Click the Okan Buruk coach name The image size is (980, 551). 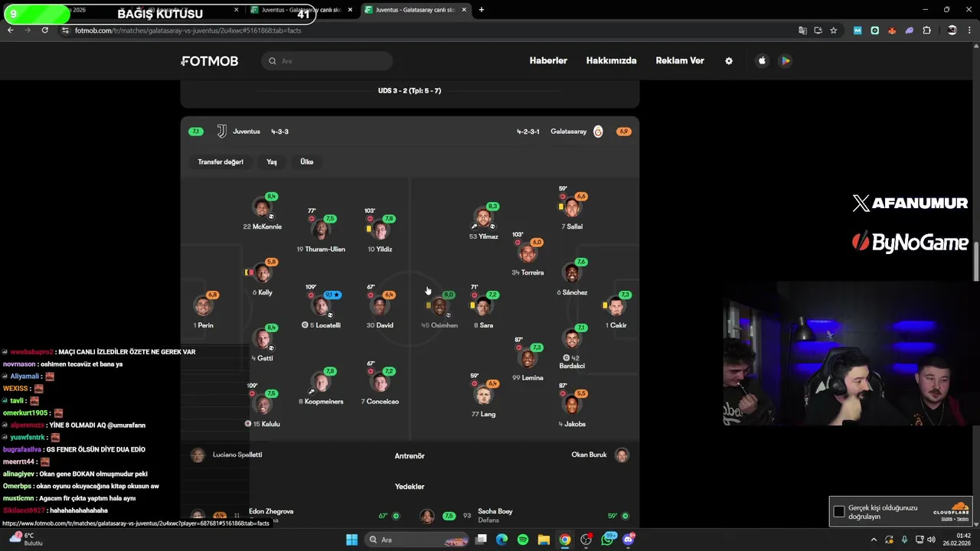(x=589, y=455)
